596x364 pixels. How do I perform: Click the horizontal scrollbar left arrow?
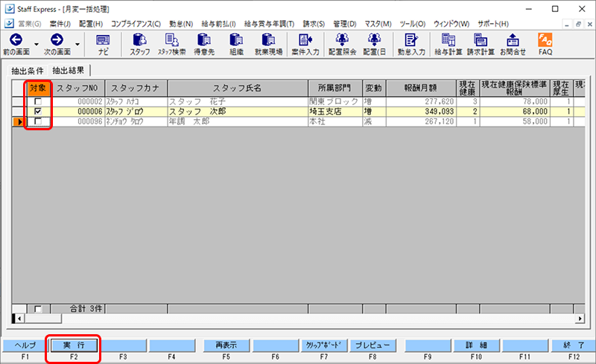[x=19, y=319]
